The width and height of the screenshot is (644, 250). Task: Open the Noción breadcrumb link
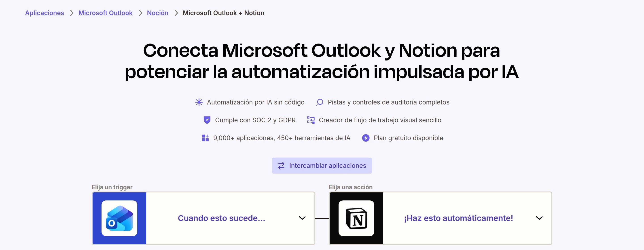[157, 13]
